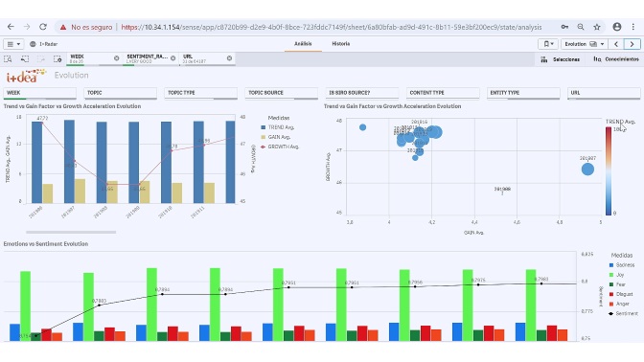
Task: Open smart search selections tool icon
Action: (8, 59)
